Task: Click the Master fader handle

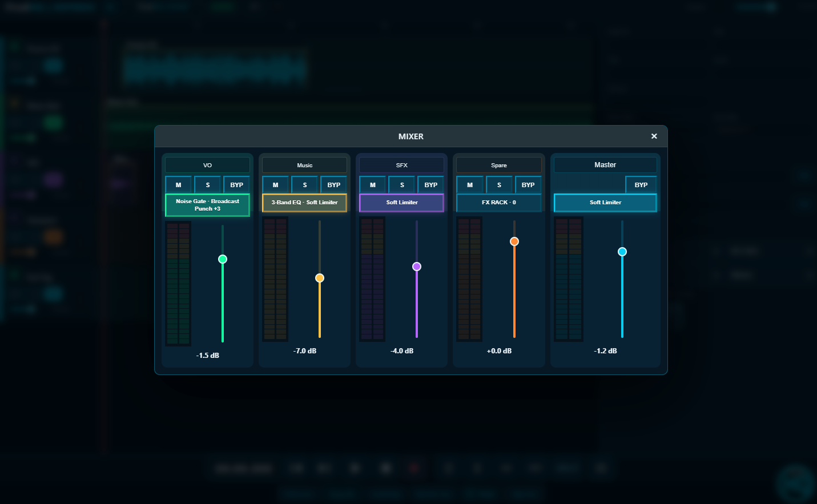Action: pos(622,252)
